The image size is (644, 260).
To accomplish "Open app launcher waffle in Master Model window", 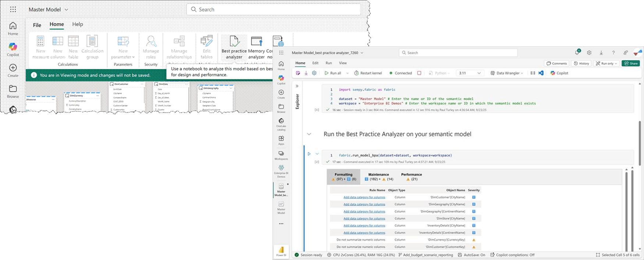I will click(x=13, y=10).
